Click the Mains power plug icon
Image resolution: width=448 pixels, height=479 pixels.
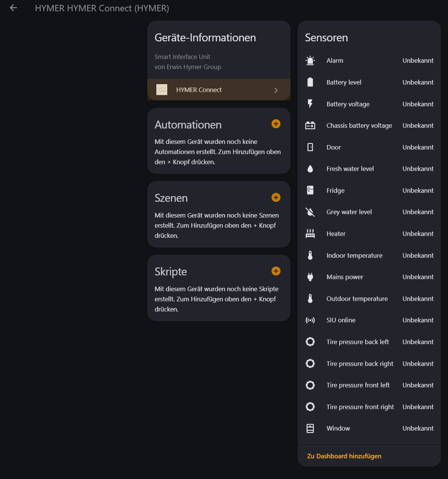point(310,277)
